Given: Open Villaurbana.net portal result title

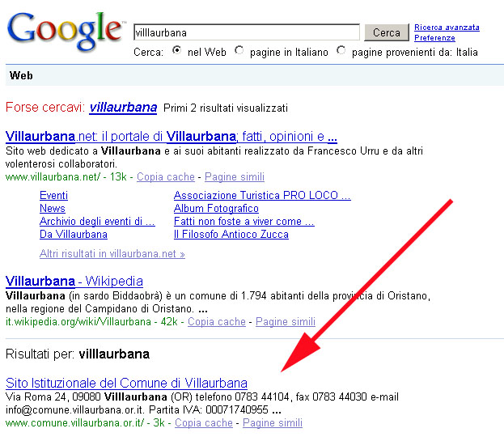Looking at the screenshot, I should click(172, 137).
